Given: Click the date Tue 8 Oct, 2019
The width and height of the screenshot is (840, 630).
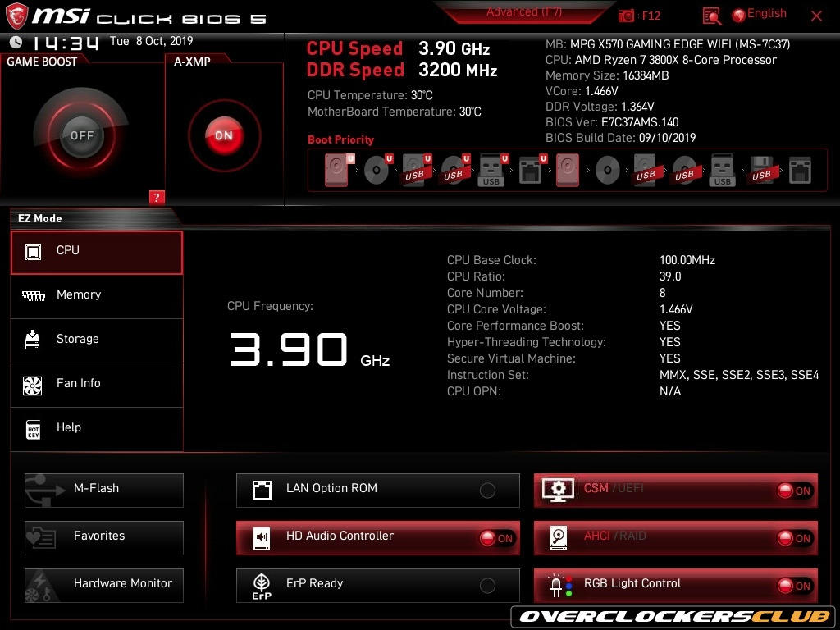Looking at the screenshot, I should coord(151,41).
